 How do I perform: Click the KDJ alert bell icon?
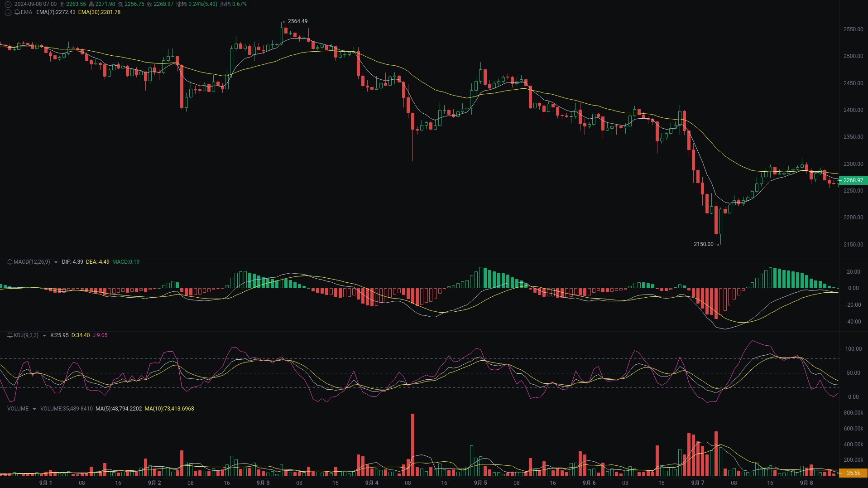10,335
